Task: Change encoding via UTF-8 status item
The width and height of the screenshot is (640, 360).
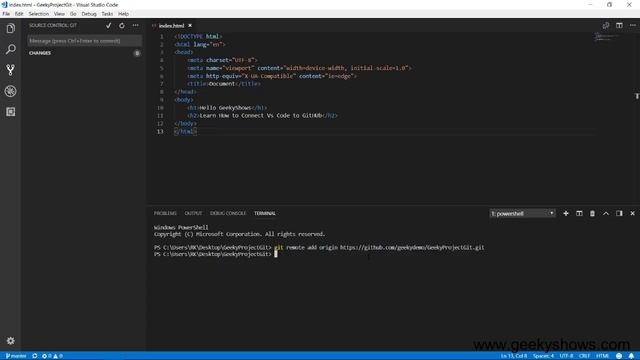Action: point(567,356)
